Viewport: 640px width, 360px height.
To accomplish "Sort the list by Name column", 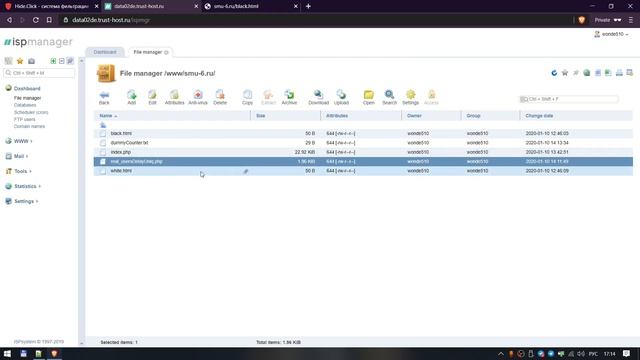I will coord(108,116).
